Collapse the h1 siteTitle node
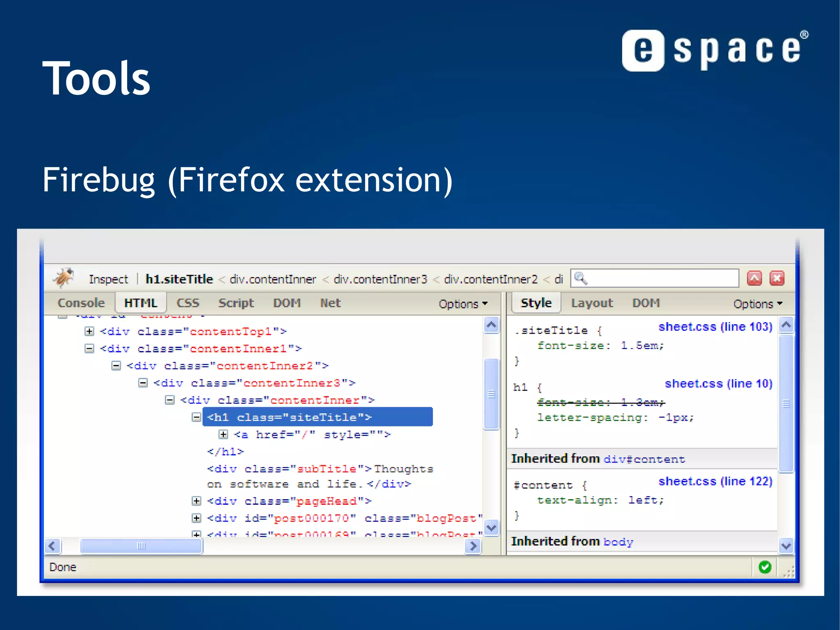This screenshot has height=630, width=840. (196, 417)
